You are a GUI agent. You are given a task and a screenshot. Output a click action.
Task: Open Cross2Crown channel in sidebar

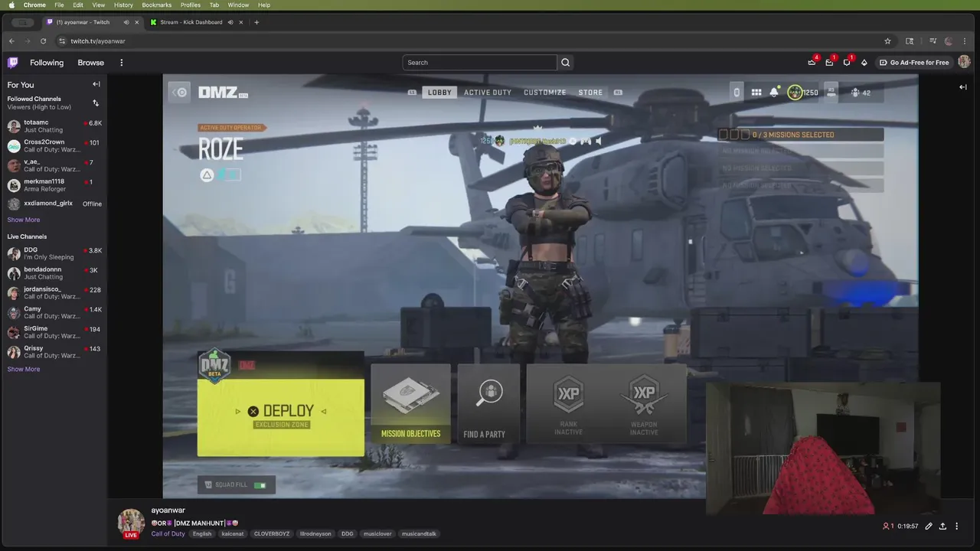(54, 145)
